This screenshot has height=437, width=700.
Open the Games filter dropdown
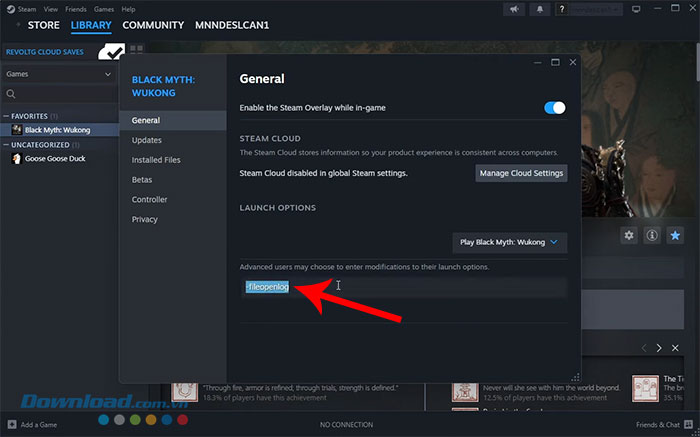click(59, 74)
